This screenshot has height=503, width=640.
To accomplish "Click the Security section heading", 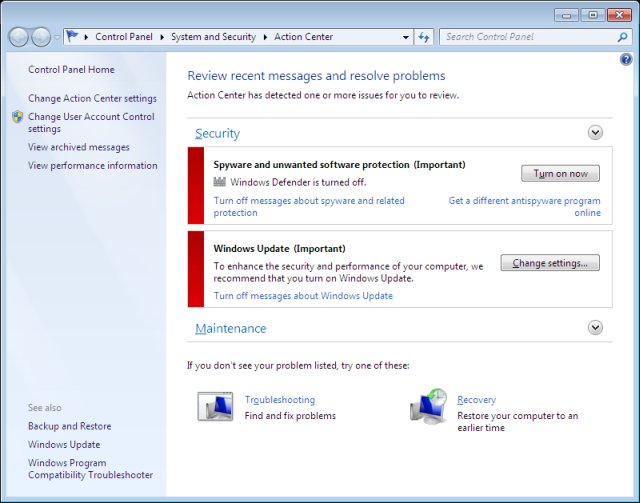I will 217,134.
